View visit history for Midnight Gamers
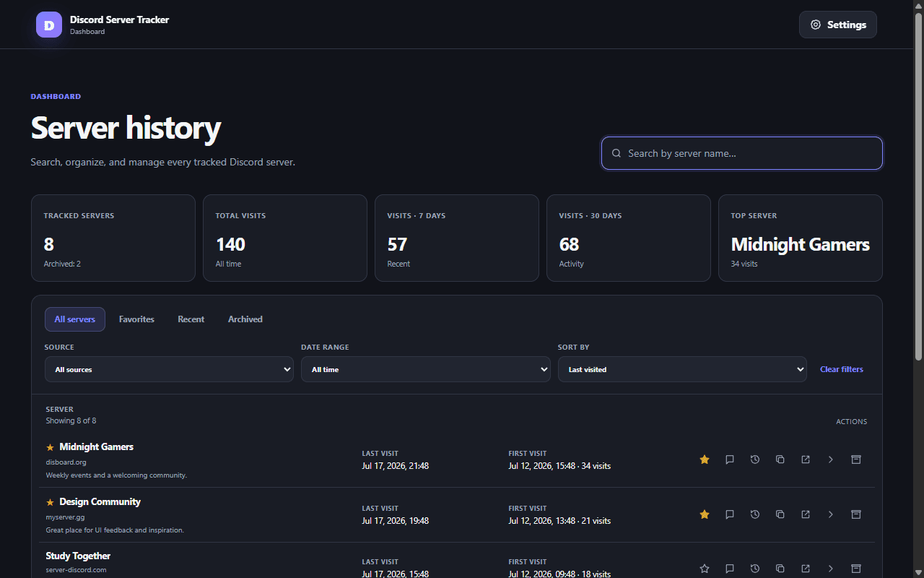 pos(755,460)
